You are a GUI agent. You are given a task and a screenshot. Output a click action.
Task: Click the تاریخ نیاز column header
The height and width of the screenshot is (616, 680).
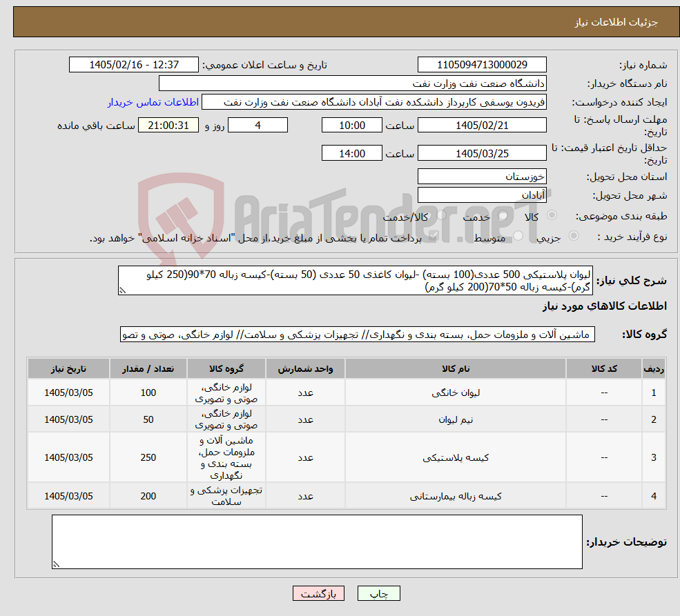(x=68, y=368)
